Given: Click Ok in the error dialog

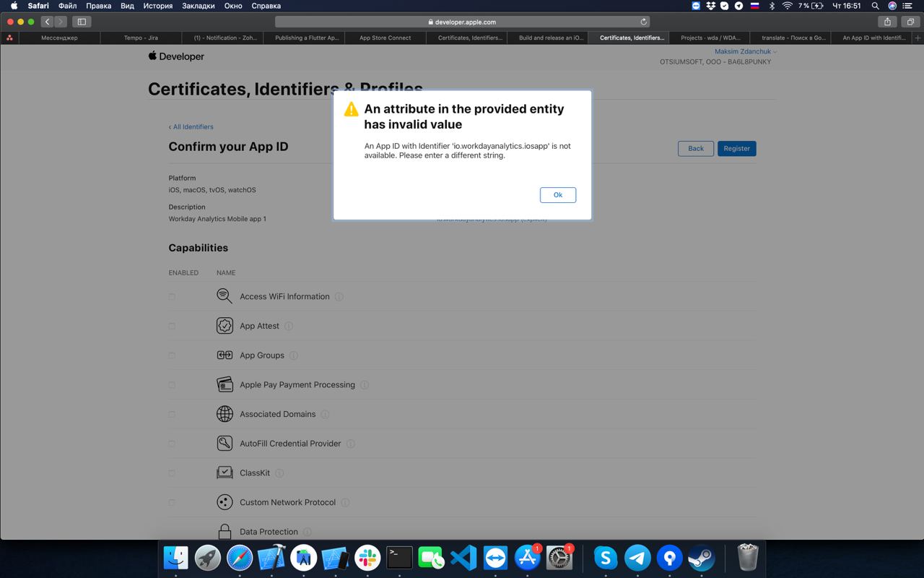Looking at the screenshot, I should [557, 195].
